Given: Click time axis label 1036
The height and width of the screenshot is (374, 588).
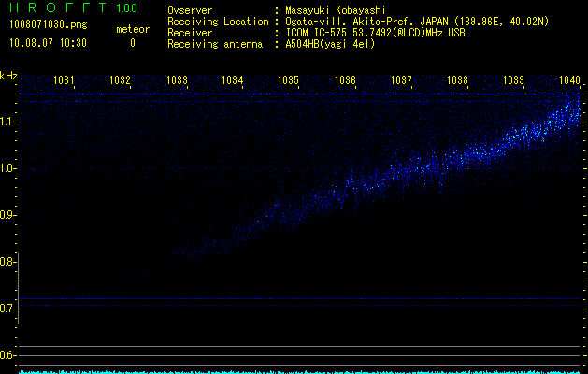Looking at the screenshot, I should click(345, 79).
